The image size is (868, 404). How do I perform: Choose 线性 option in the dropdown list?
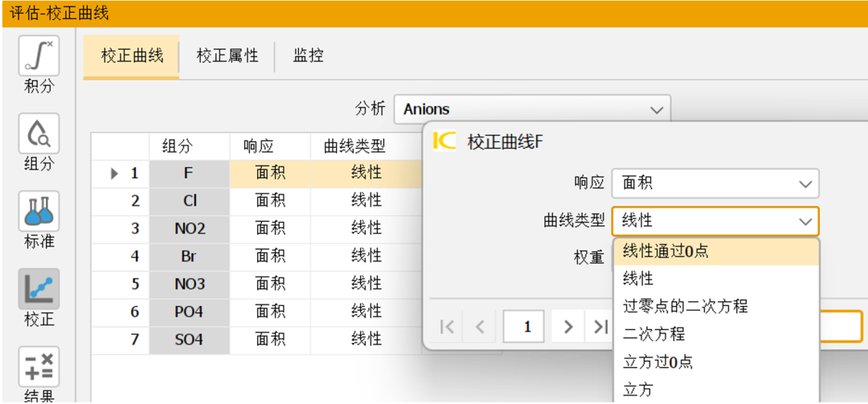tap(716, 279)
